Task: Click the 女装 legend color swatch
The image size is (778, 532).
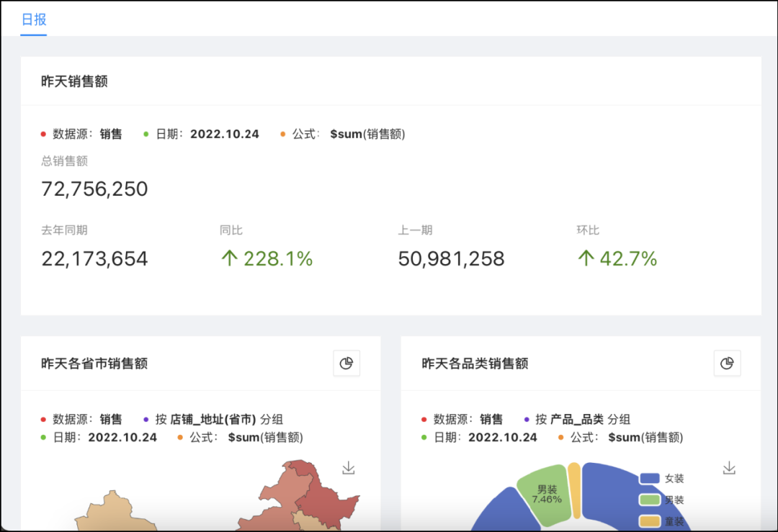Action: (x=650, y=479)
